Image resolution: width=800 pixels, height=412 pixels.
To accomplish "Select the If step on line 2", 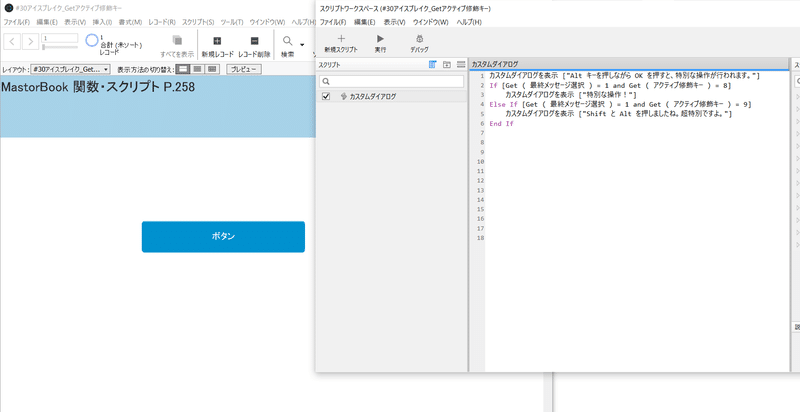I will [x=610, y=86].
